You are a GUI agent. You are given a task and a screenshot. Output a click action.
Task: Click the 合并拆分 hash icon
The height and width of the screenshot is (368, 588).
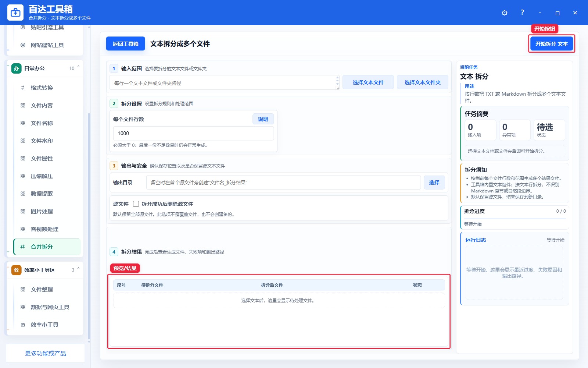coord(23,247)
